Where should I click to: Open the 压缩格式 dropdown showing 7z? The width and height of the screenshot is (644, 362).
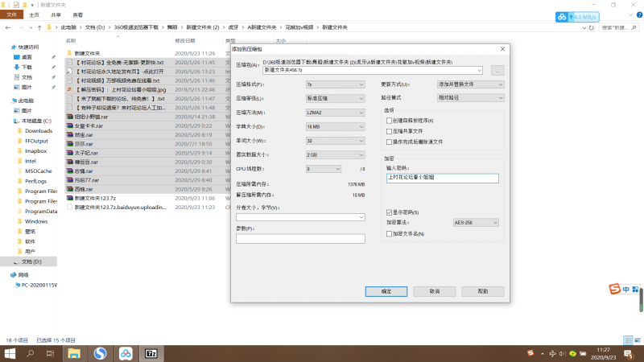tap(335, 84)
